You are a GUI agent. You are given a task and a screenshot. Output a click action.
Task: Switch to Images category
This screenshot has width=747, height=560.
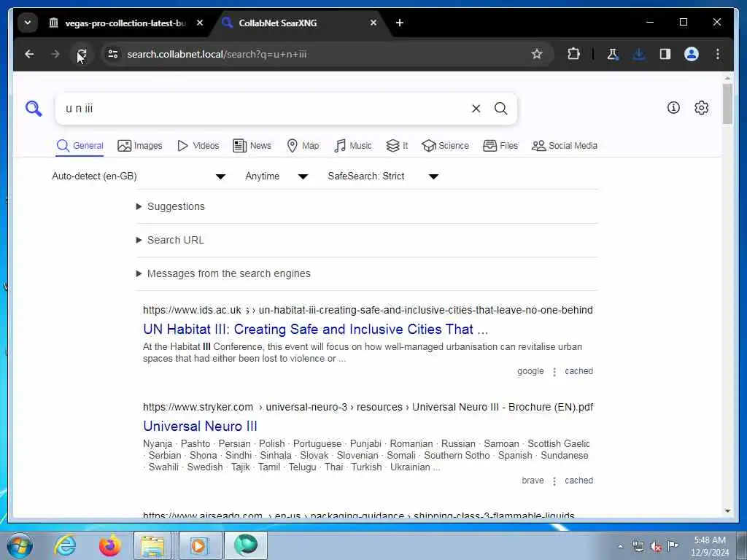[139, 146]
